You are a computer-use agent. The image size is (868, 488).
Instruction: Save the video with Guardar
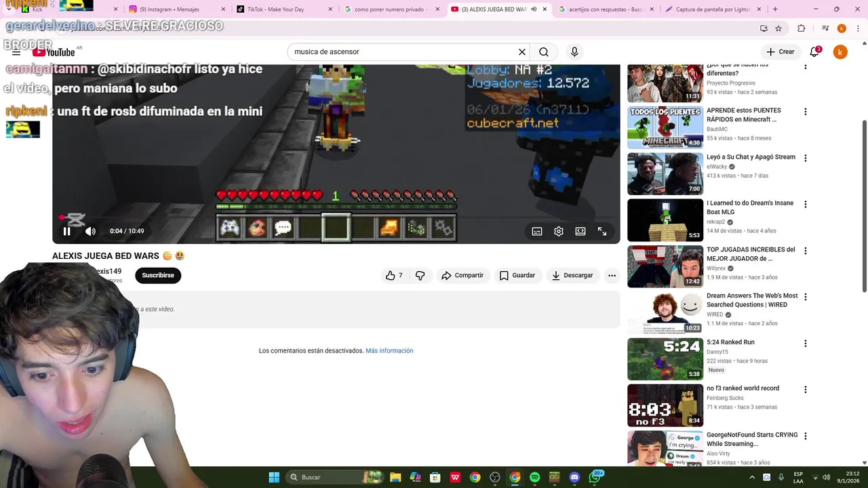[517, 275]
